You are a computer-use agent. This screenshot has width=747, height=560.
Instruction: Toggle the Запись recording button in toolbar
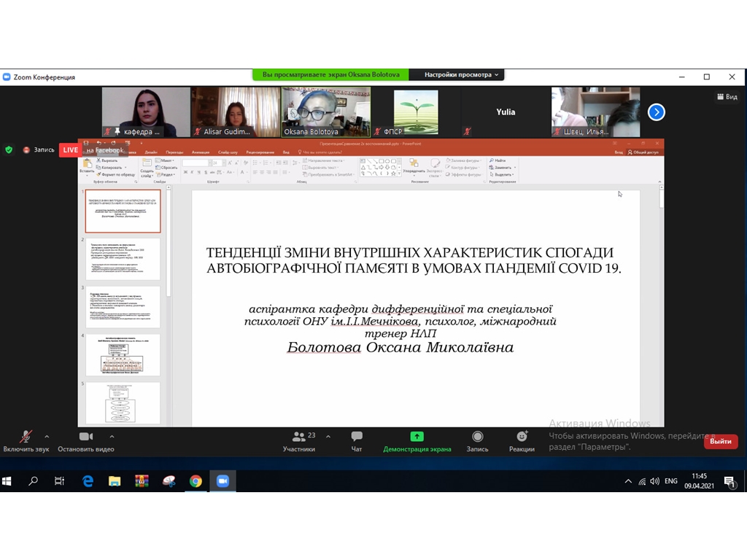click(477, 441)
